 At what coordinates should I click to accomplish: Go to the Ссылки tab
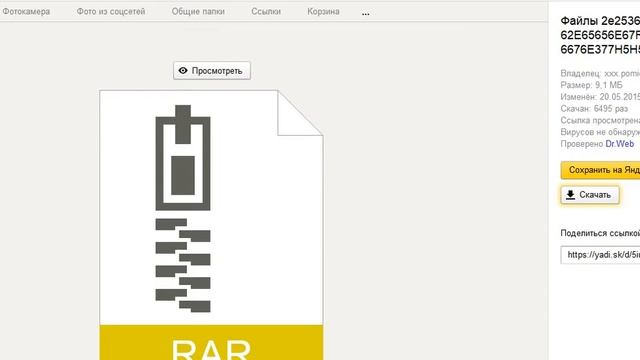click(266, 11)
